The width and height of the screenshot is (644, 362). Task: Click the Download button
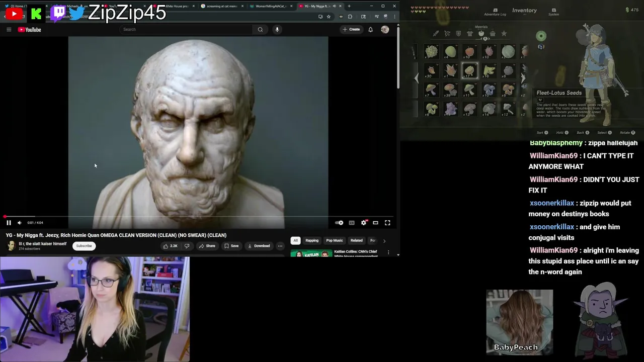259,246
